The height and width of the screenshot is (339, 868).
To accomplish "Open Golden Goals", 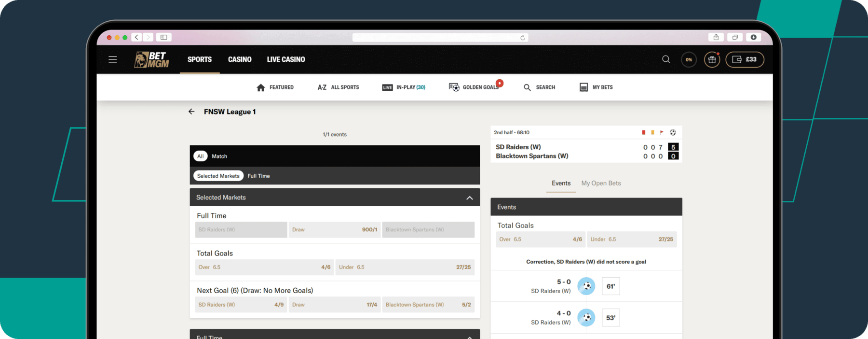I will 475,87.
